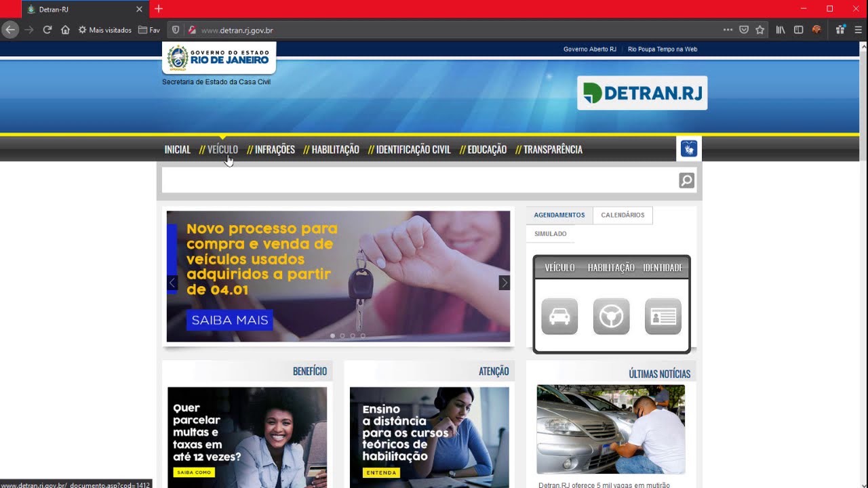
Task: Click the site search magnifier button
Action: click(x=687, y=180)
